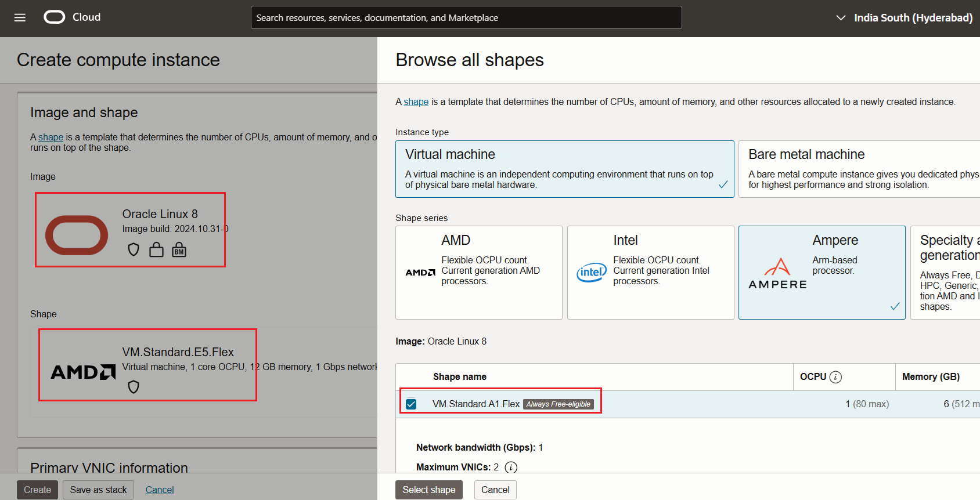
Task: Click the Select shape button
Action: [x=428, y=490]
